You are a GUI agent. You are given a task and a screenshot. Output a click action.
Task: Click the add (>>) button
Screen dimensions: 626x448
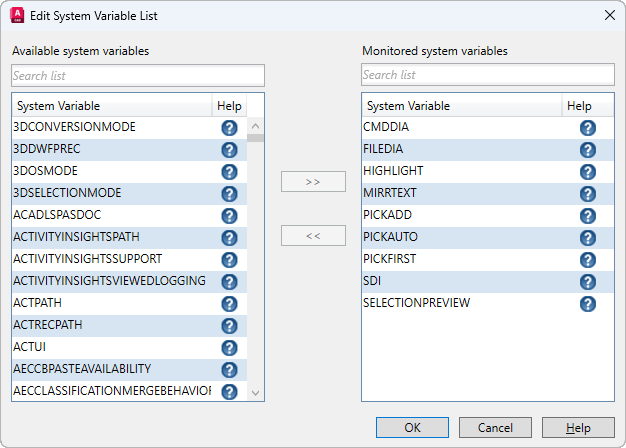313,182
